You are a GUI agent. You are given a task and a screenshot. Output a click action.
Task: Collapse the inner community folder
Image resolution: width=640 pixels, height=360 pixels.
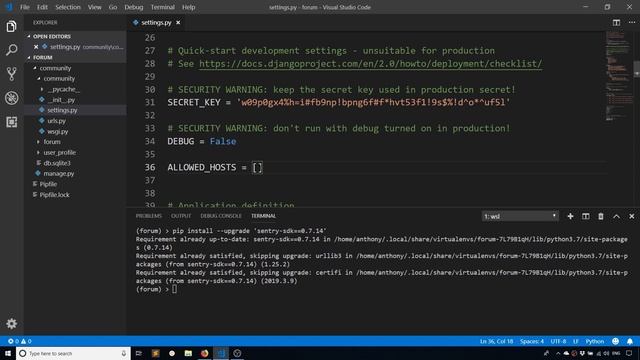[x=59, y=78]
